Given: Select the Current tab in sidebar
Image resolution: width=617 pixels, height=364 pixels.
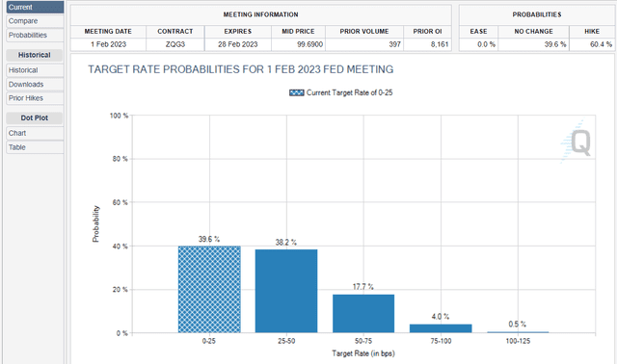Looking at the screenshot, I should point(35,7).
